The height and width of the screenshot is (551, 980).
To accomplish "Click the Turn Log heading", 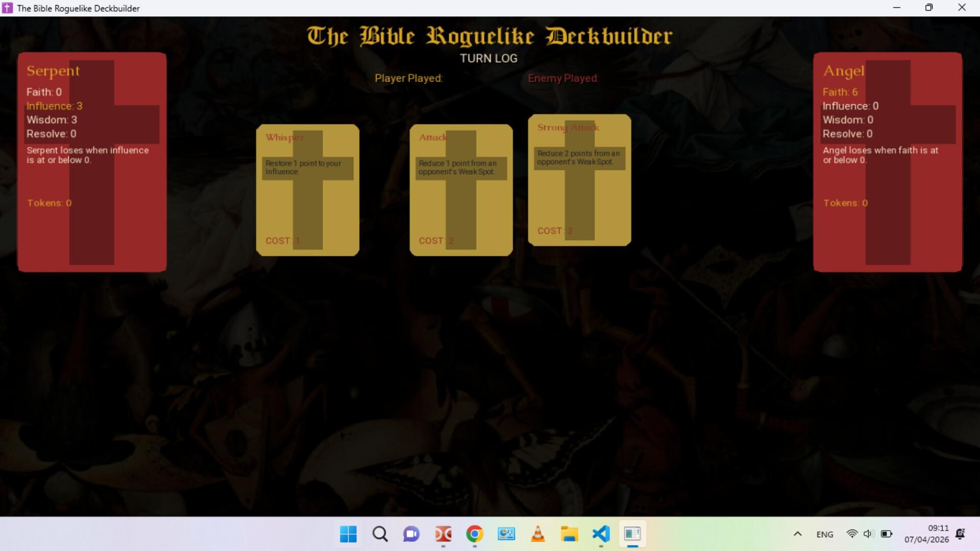I will click(488, 58).
